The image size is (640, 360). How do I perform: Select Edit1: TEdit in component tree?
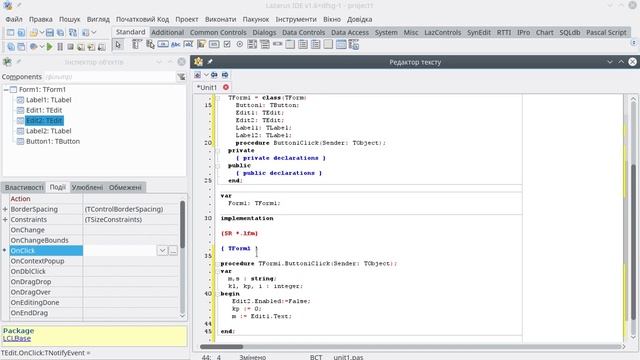coord(44,110)
